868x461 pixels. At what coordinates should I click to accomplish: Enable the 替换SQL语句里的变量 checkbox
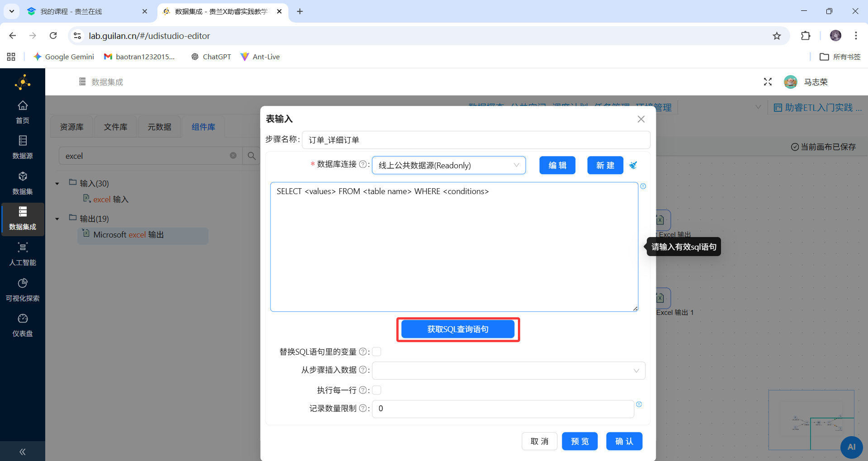[376, 352]
